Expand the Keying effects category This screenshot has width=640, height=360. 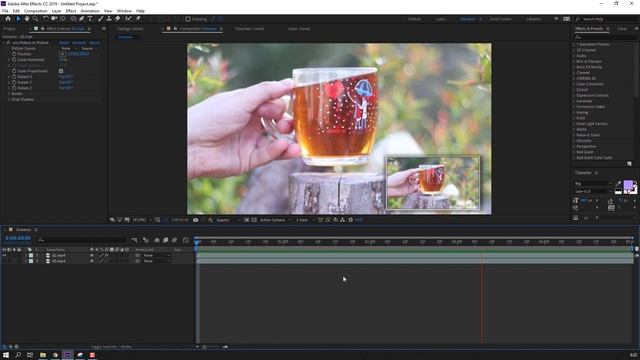(x=574, y=112)
